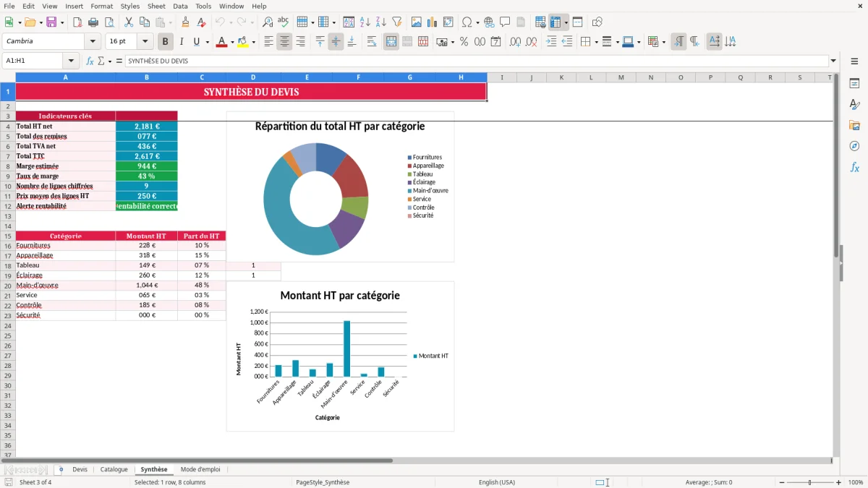Viewport: 868px width, 488px height.
Task: Open the sidebar Navigator compass icon
Action: (854, 146)
